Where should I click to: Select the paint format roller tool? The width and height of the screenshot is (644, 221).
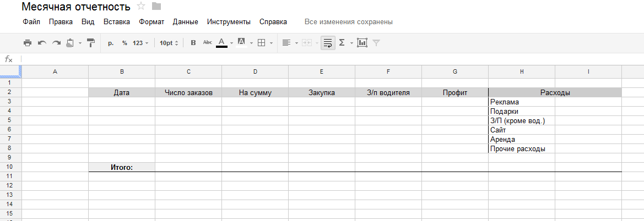(91, 43)
